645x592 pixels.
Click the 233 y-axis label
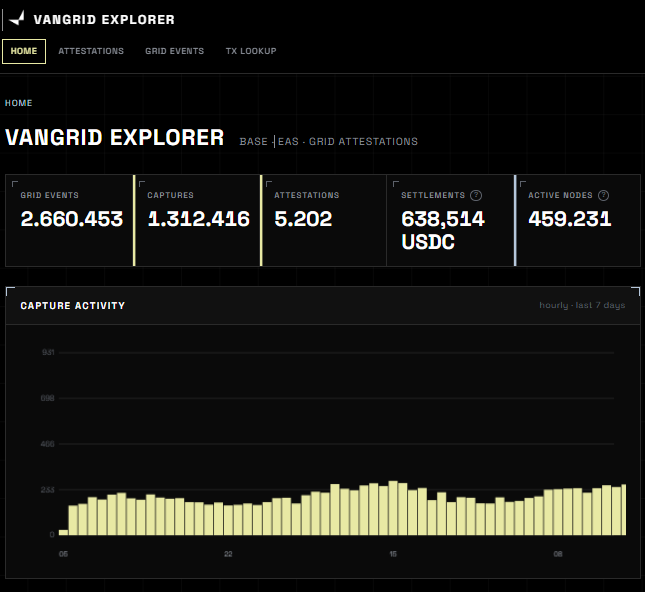point(48,490)
